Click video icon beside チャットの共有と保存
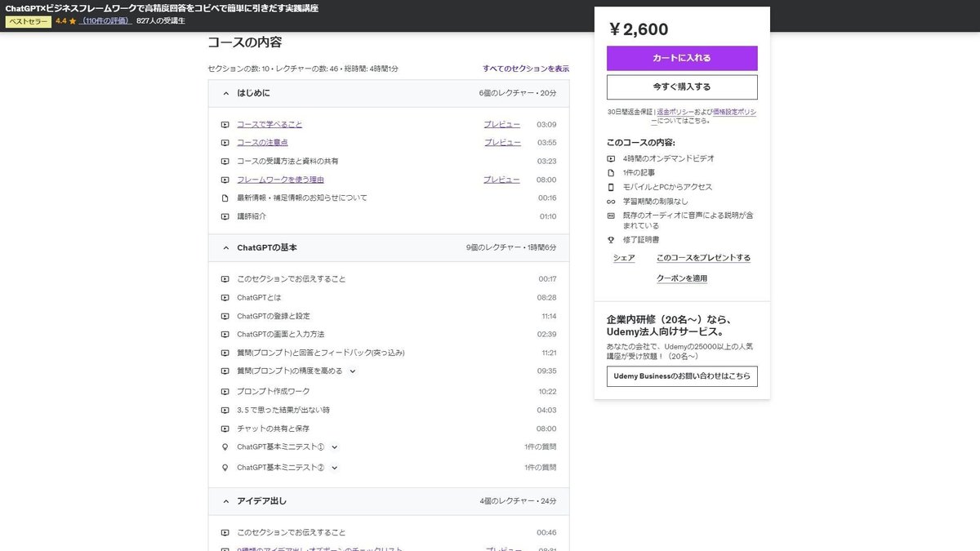The image size is (980, 551). [x=225, y=429]
